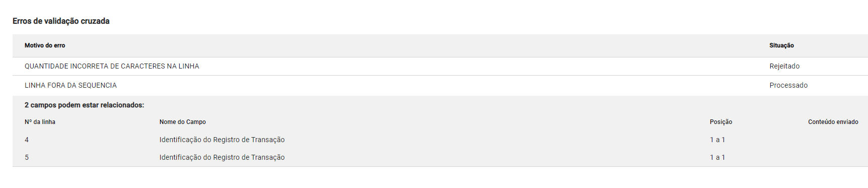Image resolution: width=868 pixels, height=188 pixels.
Task: Select the QUANTIDADE INCORRETA DE CARACTERES NA LINHA row
Action: point(440,66)
